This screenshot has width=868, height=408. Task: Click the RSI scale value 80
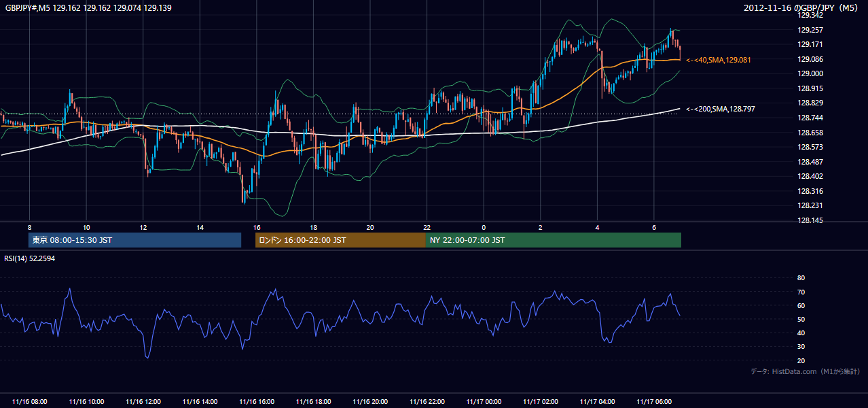[801, 278]
